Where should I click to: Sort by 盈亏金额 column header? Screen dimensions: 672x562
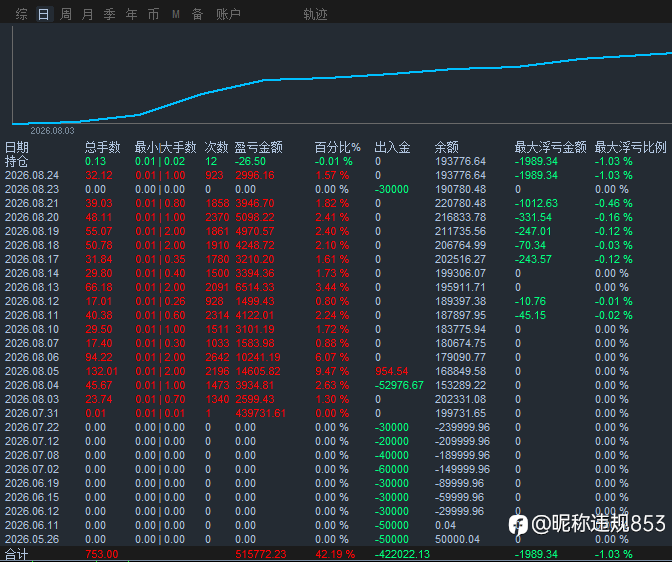pos(258,147)
